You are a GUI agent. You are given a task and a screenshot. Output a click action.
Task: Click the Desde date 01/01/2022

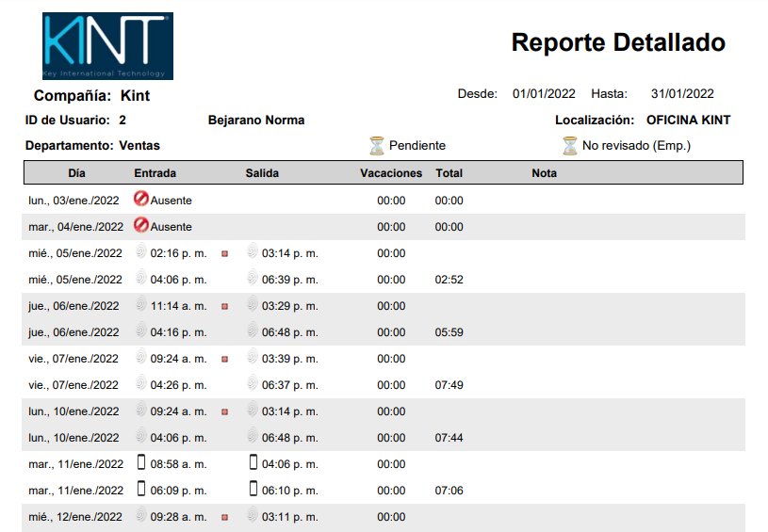point(544,94)
